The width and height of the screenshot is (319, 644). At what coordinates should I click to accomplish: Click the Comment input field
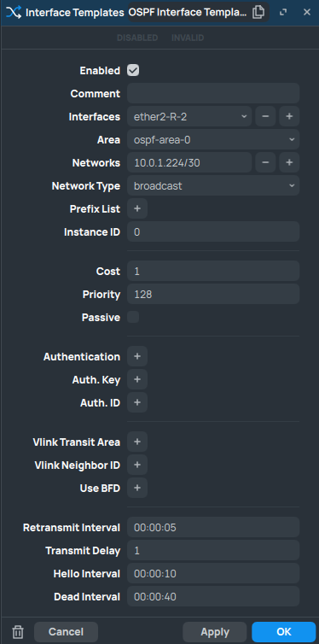click(x=213, y=94)
